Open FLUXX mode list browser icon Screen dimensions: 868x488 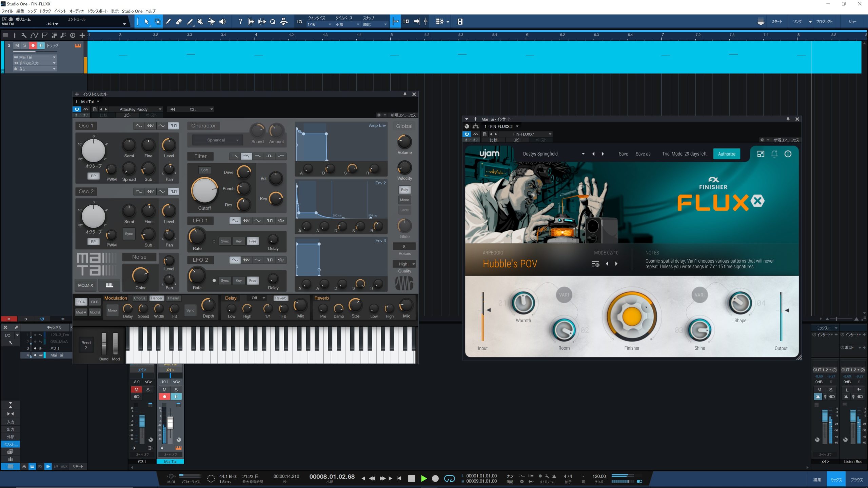595,264
